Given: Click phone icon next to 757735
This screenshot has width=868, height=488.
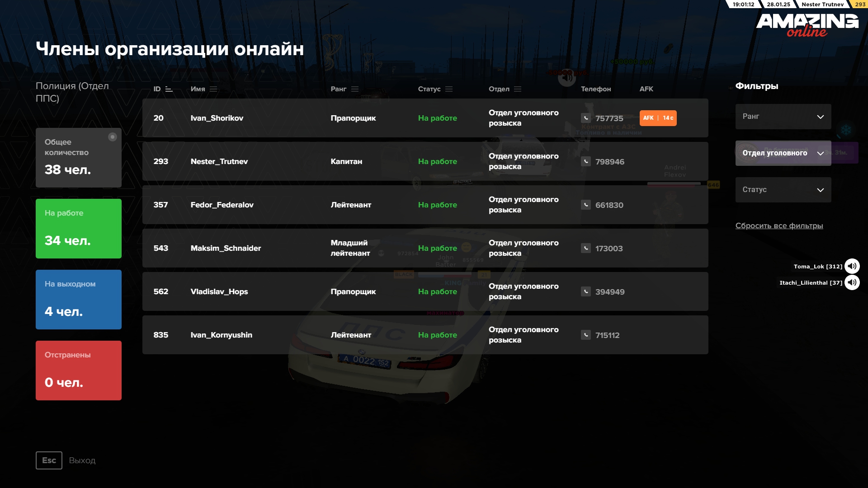Looking at the screenshot, I should coord(585,118).
